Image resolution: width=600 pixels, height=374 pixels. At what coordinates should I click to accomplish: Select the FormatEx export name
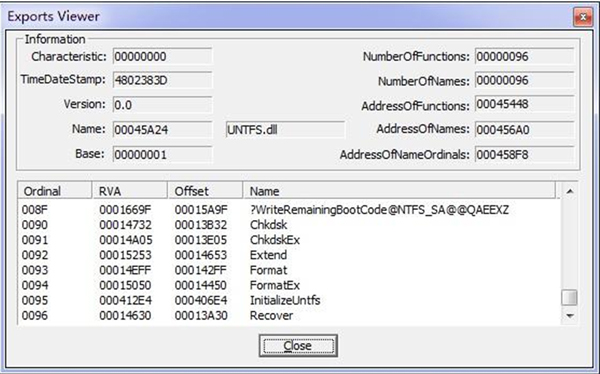275,285
